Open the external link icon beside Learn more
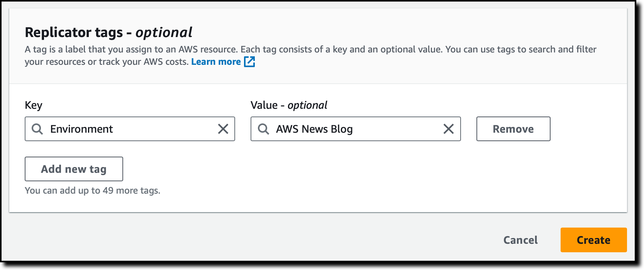The height and width of the screenshot is (270, 644). click(249, 62)
